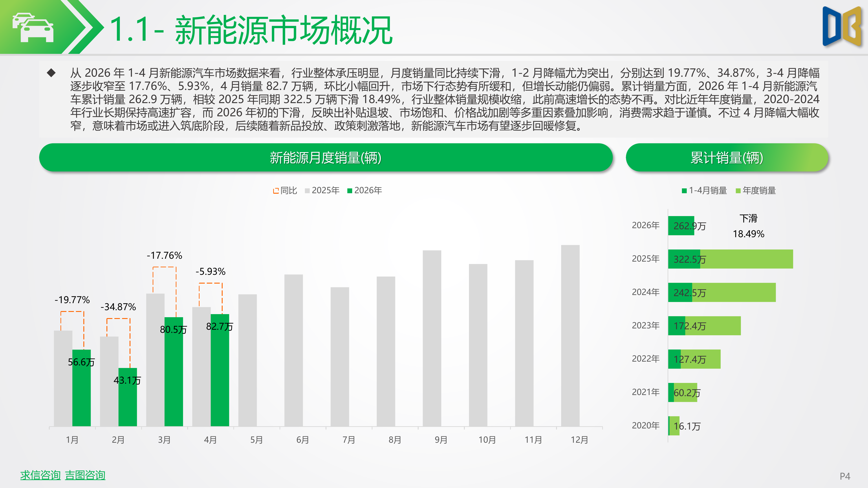Click the 新能源月度销量(辆) banner
This screenshot has width=868, height=488.
pos(326,157)
